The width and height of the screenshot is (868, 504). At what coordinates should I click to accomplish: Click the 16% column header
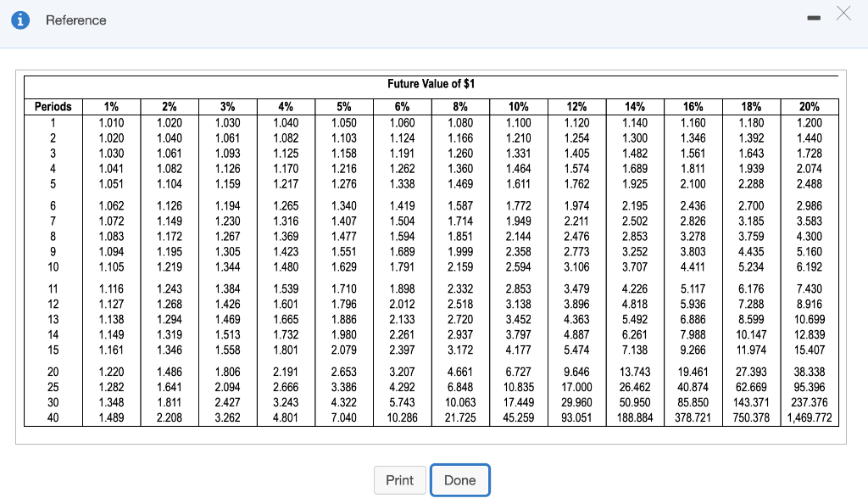(693, 106)
